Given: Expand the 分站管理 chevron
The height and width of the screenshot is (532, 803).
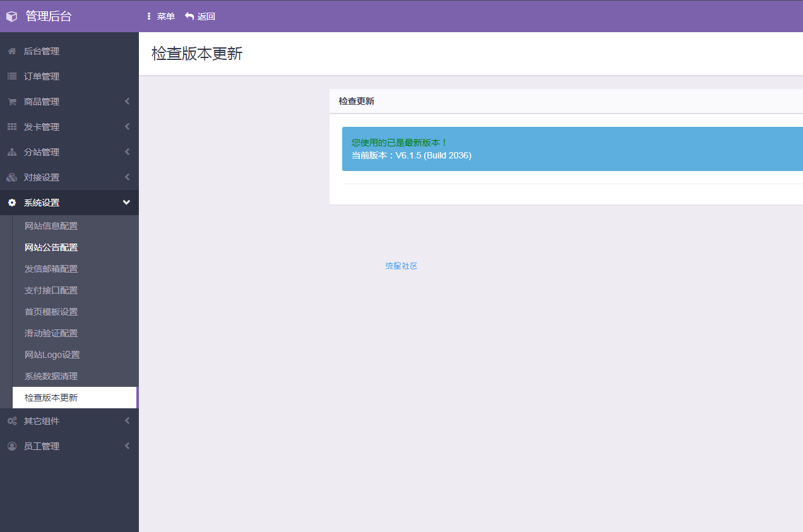Looking at the screenshot, I should pos(127,152).
